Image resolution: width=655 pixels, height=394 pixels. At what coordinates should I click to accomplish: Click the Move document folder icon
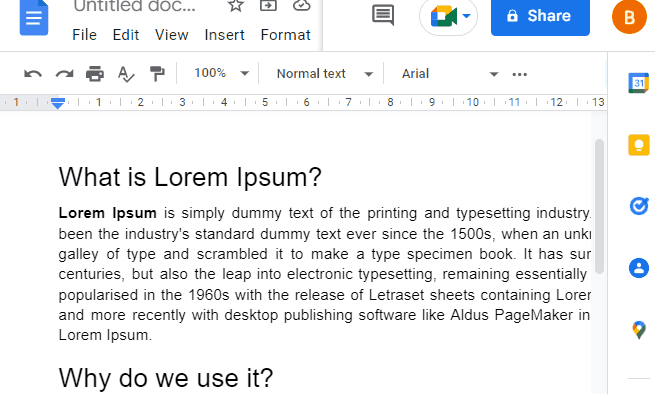tap(268, 5)
